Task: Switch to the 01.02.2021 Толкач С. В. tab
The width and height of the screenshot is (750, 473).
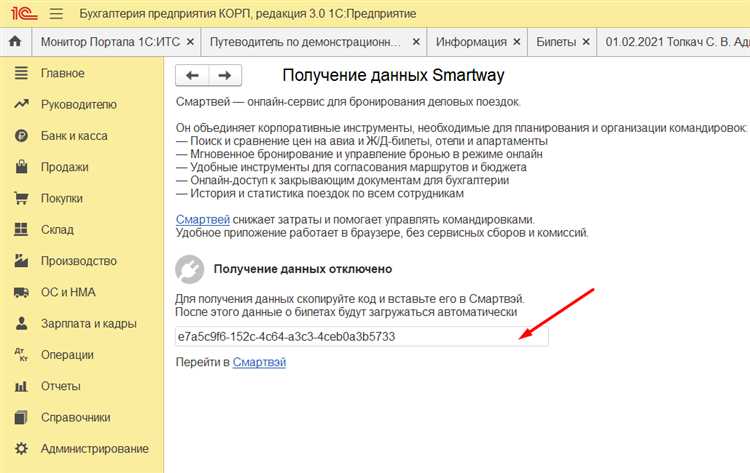Action: pos(674,42)
